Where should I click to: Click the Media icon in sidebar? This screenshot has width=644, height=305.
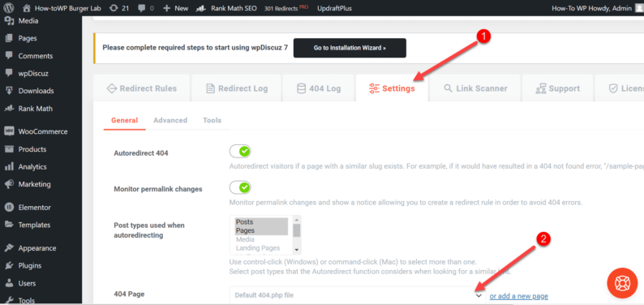[9, 20]
